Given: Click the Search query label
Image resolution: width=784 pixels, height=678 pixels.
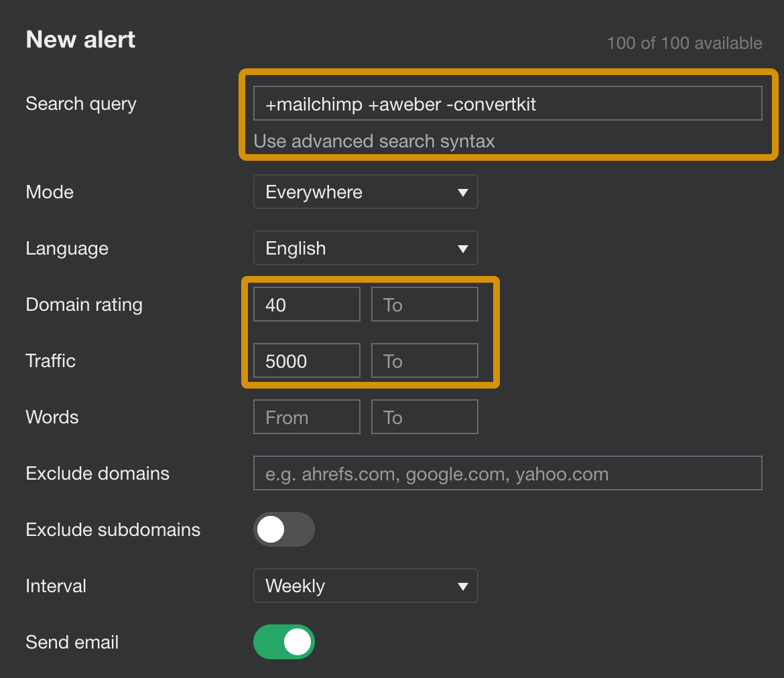Looking at the screenshot, I should click(x=81, y=104).
